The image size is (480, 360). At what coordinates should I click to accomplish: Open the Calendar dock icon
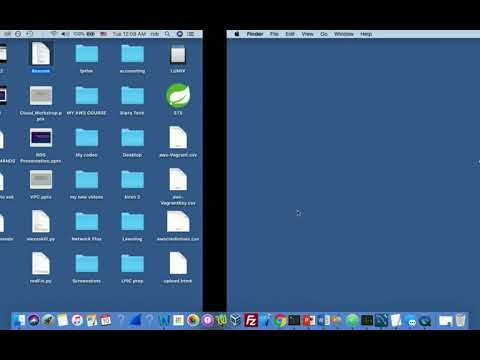click(106, 321)
